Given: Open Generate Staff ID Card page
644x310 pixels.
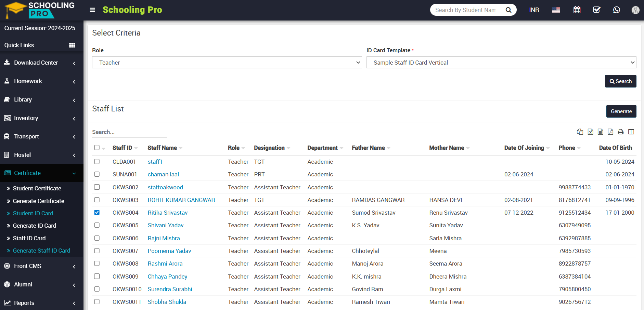Looking at the screenshot, I should pos(41,251).
